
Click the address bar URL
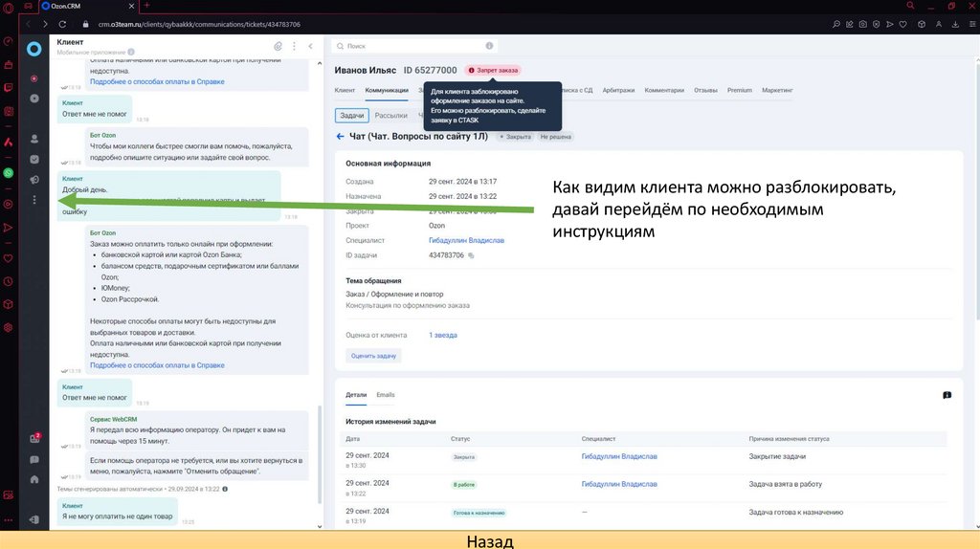(x=199, y=24)
